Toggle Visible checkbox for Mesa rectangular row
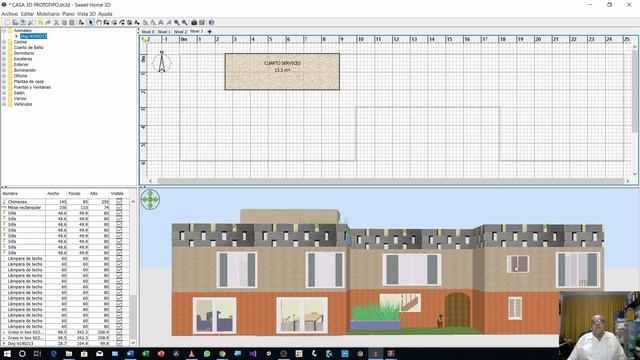Screen dimensions: 640x360 [x=119, y=207]
